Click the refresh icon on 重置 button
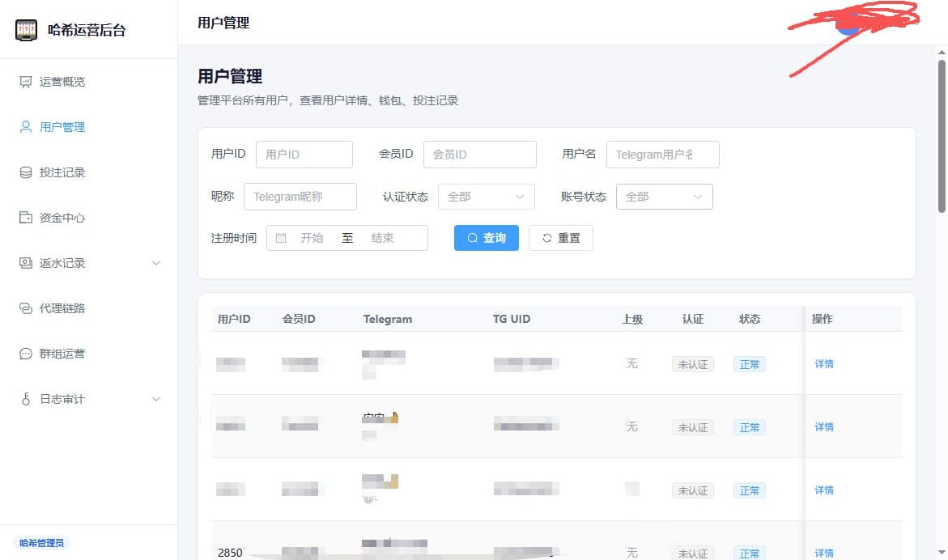Screen dimensions: 948x560 (x=546, y=238)
